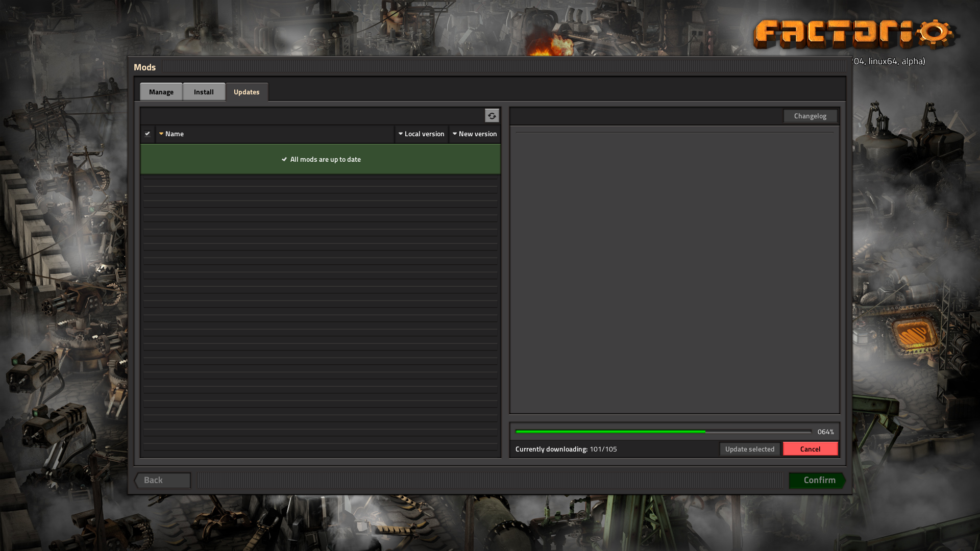This screenshot has width=980, height=551.
Task: Sort by New version column
Action: (x=475, y=134)
